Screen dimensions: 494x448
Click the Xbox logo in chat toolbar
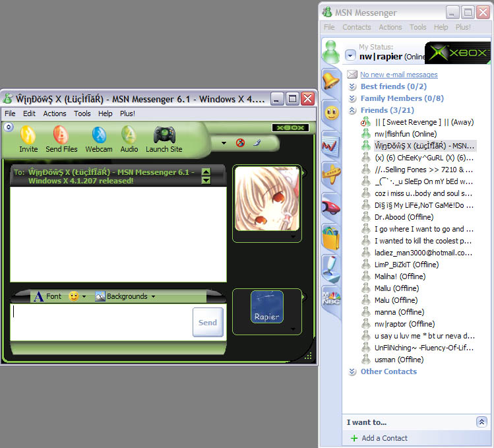tap(290, 128)
